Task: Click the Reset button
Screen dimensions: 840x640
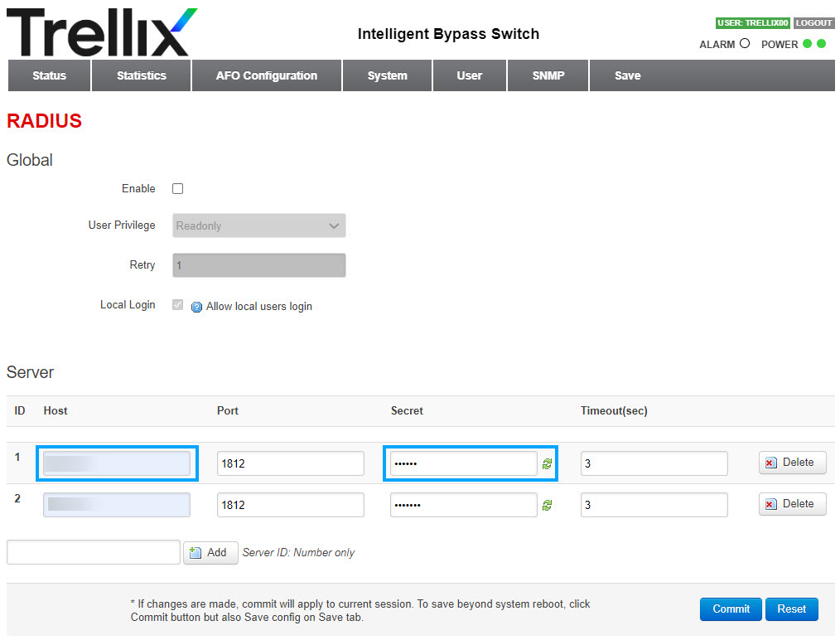Action: pyautogui.click(x=792, y=608)
